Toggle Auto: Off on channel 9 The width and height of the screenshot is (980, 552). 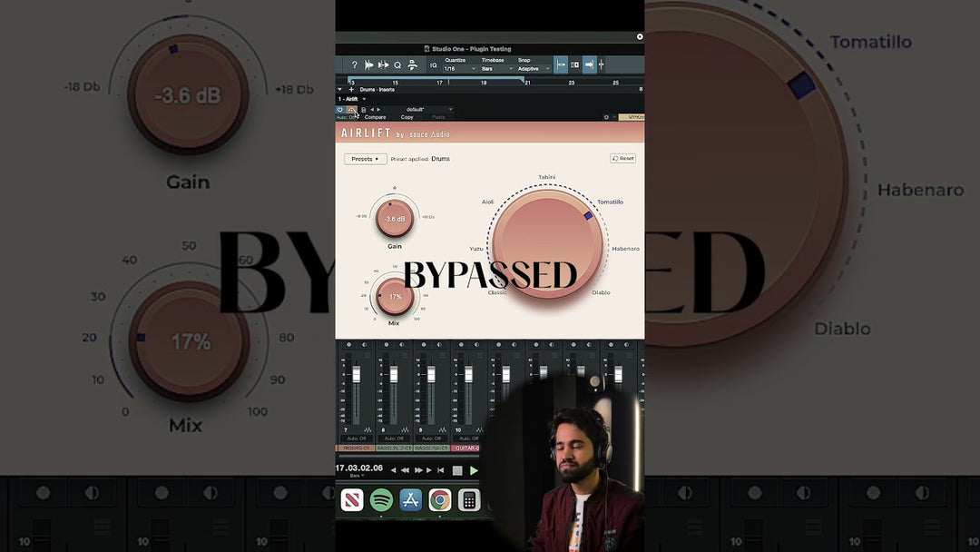(x=431, y=439)
